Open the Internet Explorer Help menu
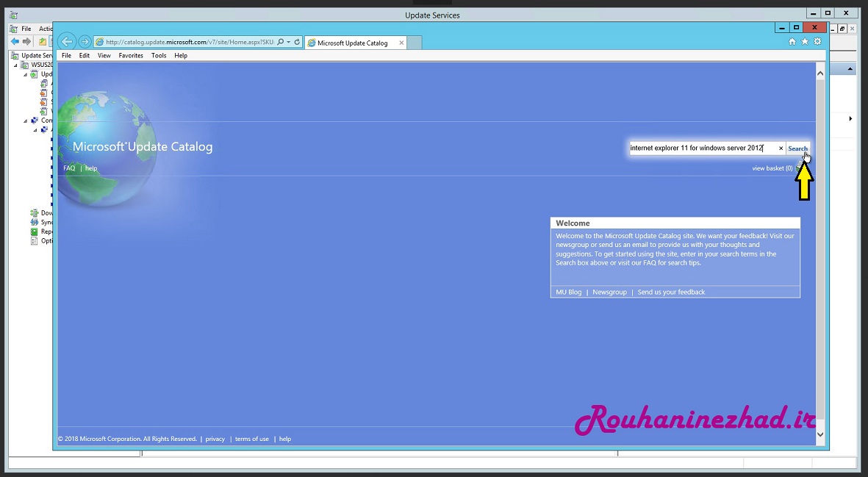This screenshot has height=477, width=868. (181, 55)
